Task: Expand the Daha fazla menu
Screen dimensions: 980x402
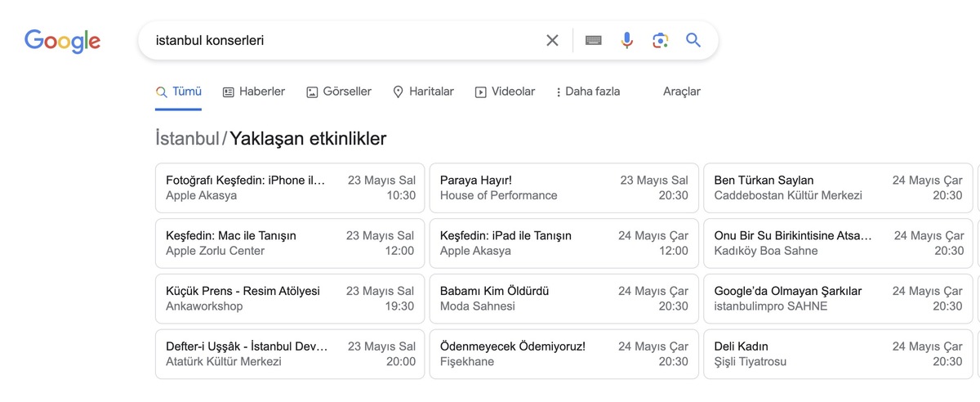Action: 587,92
